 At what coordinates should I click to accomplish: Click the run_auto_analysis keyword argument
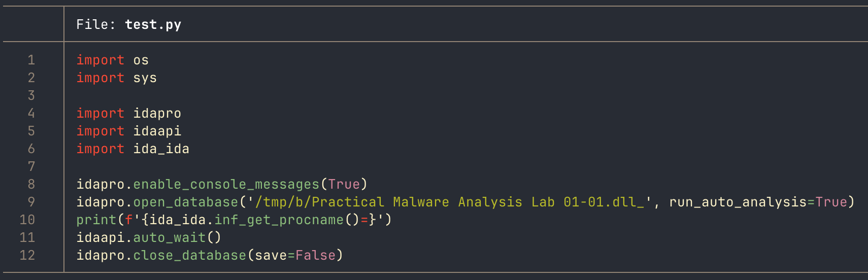[738, 202]
